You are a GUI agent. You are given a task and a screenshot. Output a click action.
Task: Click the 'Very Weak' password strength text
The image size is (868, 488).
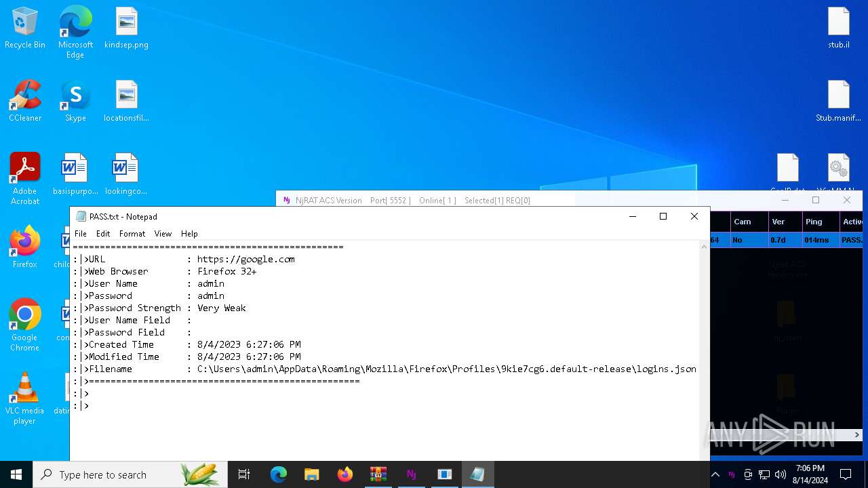click(222, 308)
